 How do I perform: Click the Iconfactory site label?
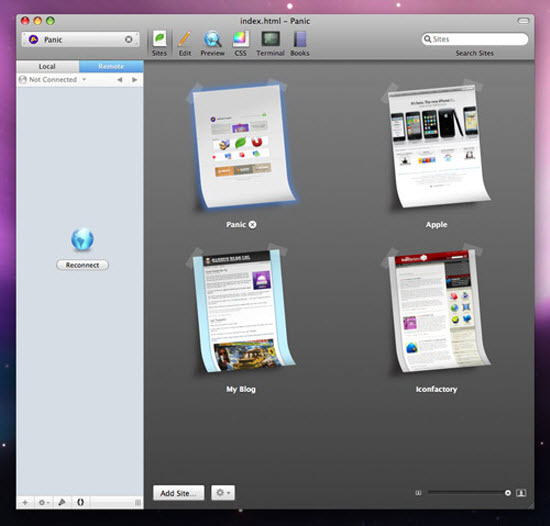pos(436,389)
